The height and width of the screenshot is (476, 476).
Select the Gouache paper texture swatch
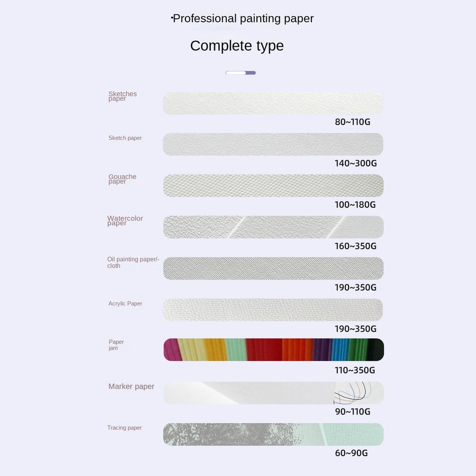pyautogui.click(x=273, y=185)
